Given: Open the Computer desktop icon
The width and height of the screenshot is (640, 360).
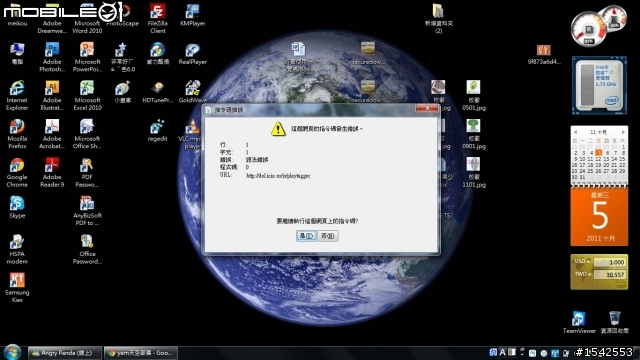Looking at the screenshot, I should 17,54.
